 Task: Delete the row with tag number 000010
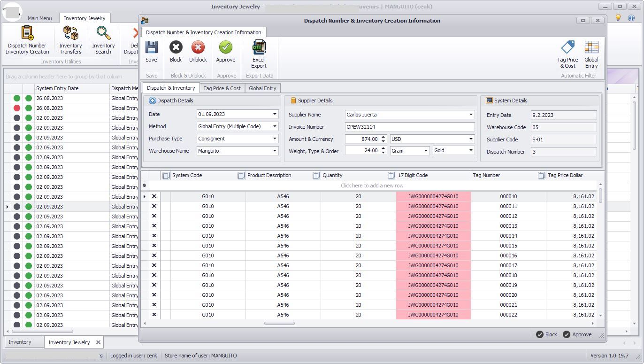(x=154, y=196)
